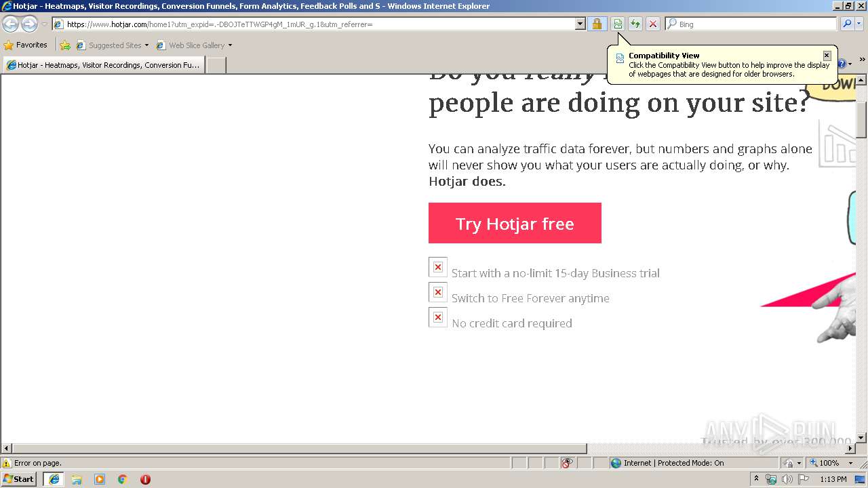The height and width of the screenshot is (488, 868).
Task: Click the vertical scrollbar down arrow
Action: point(862,439)
